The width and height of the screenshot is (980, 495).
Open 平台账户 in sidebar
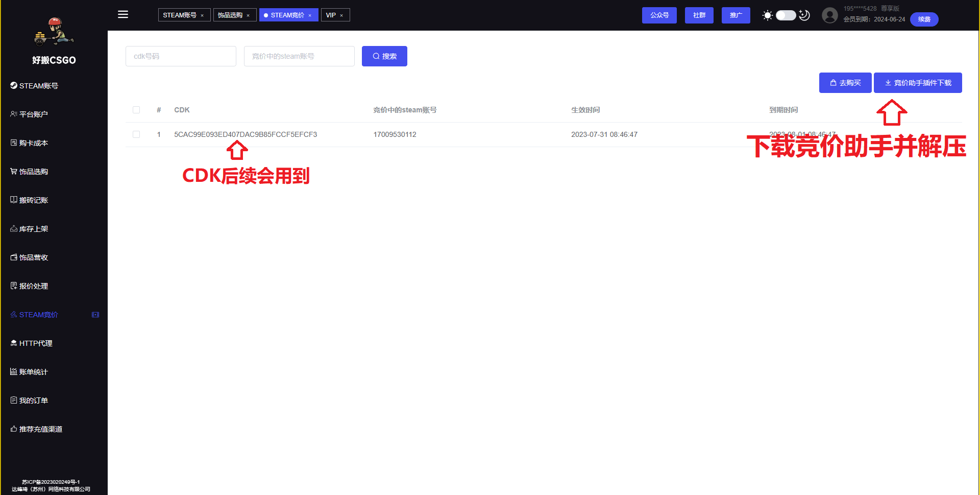coord(54,114)
